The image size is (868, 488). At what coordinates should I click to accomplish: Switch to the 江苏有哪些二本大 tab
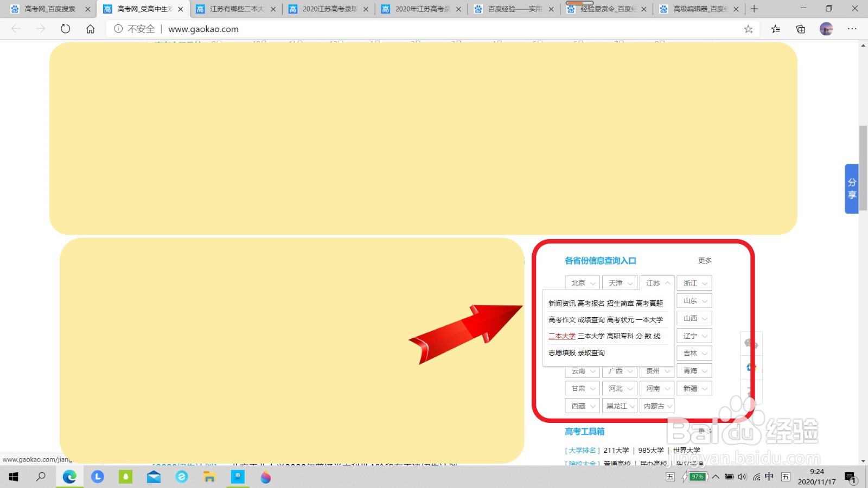coord(236,9)
